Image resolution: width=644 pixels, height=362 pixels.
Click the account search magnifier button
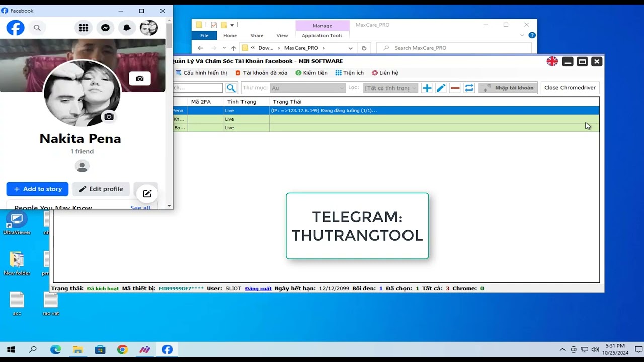pyautogui.click(x=231, y=88)
